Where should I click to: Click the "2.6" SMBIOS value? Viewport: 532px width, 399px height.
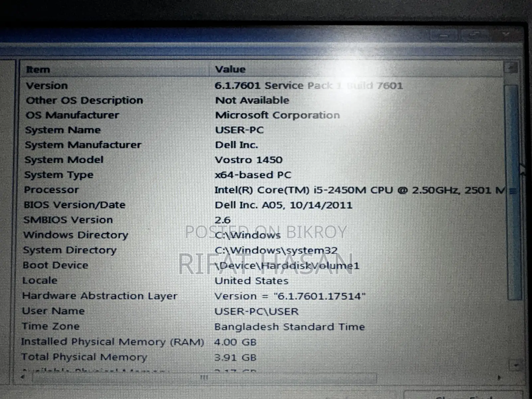(x=222, y=220)
